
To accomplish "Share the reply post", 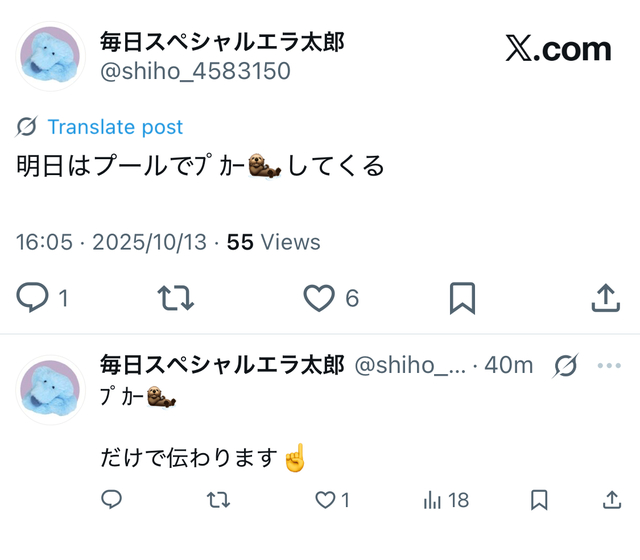I will click(612, 500).
